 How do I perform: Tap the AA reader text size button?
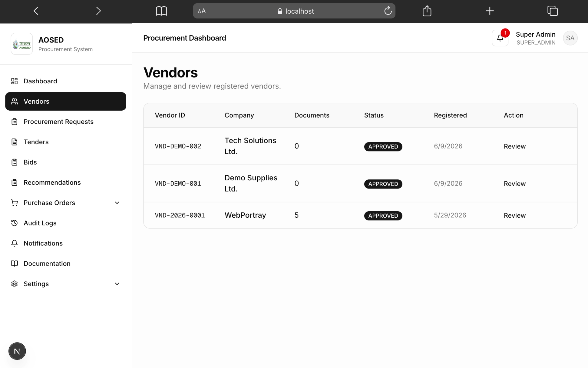[202, 11]
